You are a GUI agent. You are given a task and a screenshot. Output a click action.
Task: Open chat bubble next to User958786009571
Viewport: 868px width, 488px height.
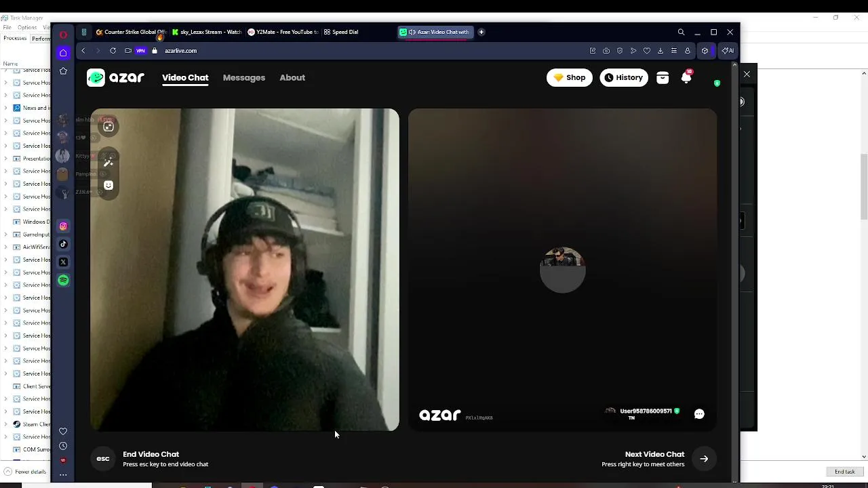[699, 414]
